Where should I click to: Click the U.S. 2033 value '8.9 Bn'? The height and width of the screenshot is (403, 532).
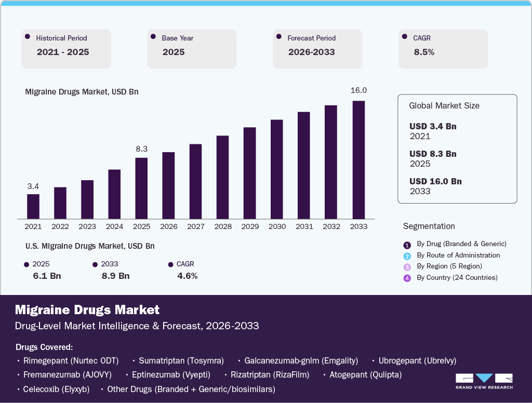click(116, 276)
